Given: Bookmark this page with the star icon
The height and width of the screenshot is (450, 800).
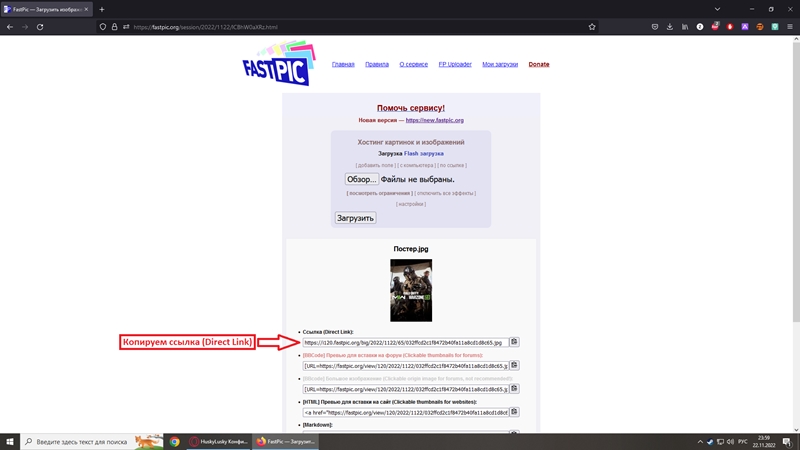Looking at the screenshot, I should [x=592, y=27].
